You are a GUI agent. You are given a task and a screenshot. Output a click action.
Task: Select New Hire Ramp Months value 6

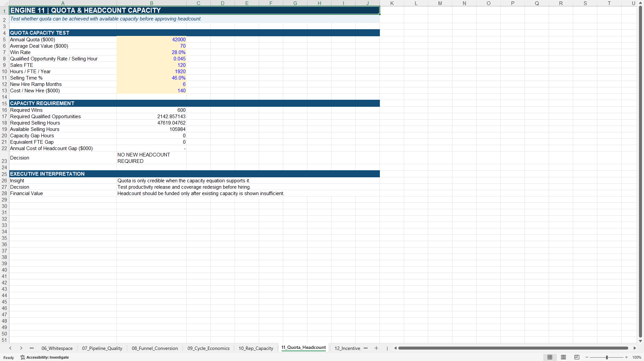[x=151, y=84]
